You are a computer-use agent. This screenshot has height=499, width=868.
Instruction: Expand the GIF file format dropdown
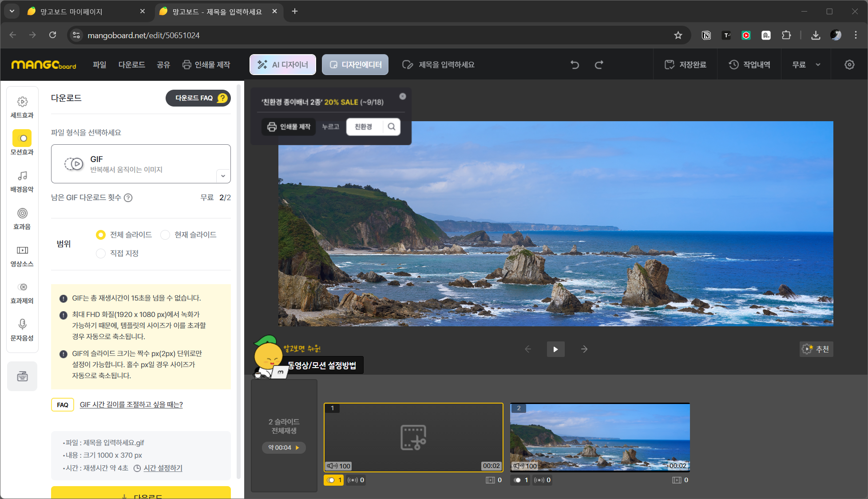pos(223,176)
